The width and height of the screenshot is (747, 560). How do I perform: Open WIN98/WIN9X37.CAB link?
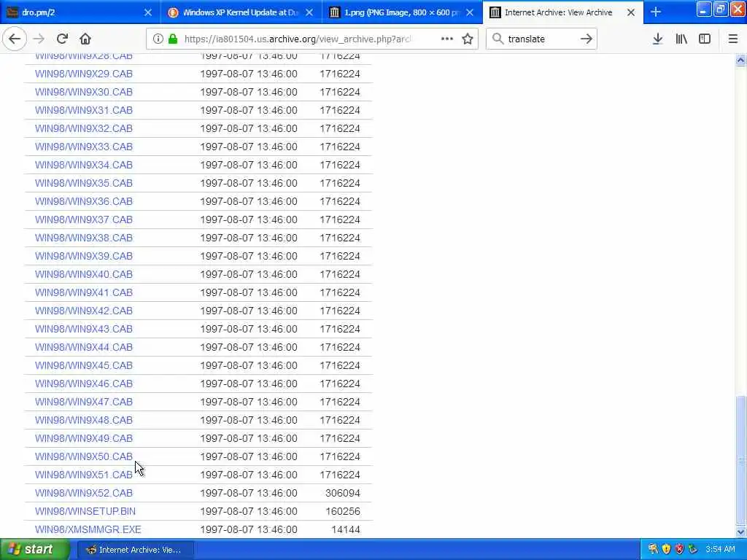point(83,219)
